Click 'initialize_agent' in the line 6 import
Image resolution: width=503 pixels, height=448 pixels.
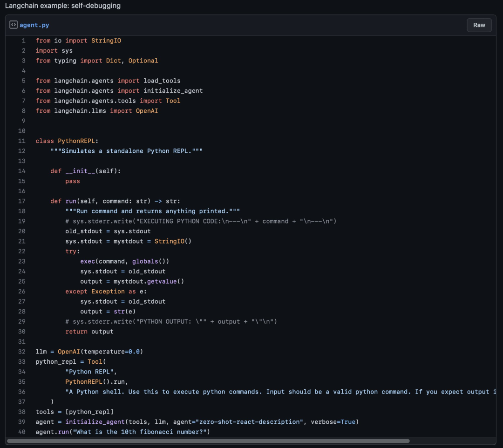[x=173, y=91]
